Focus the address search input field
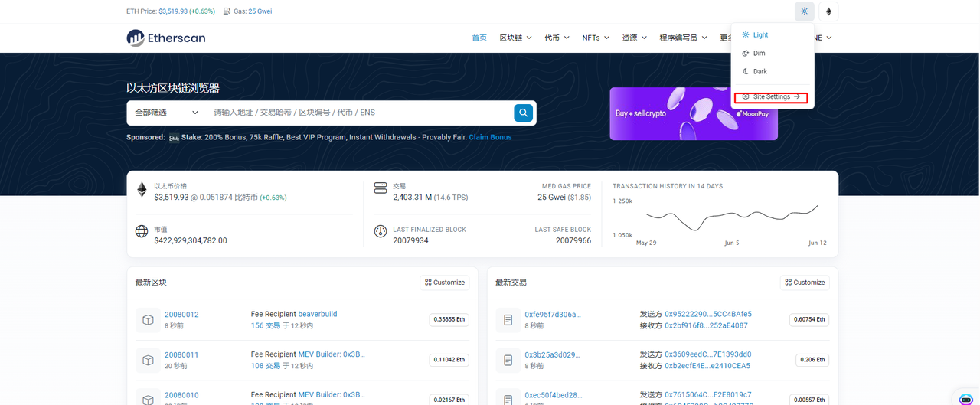 tap(360, 113)
